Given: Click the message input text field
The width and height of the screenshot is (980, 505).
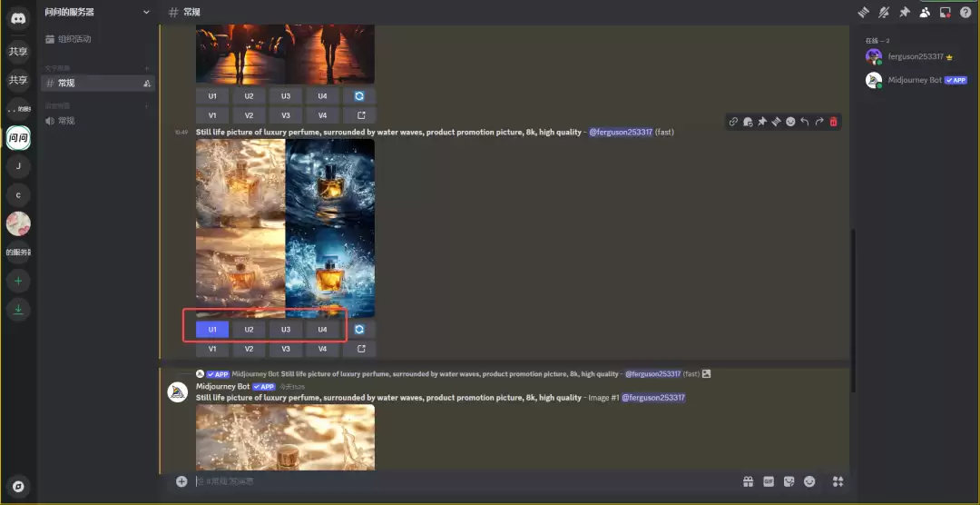Looking at the screenshot, I should click(x=454, y=481).
